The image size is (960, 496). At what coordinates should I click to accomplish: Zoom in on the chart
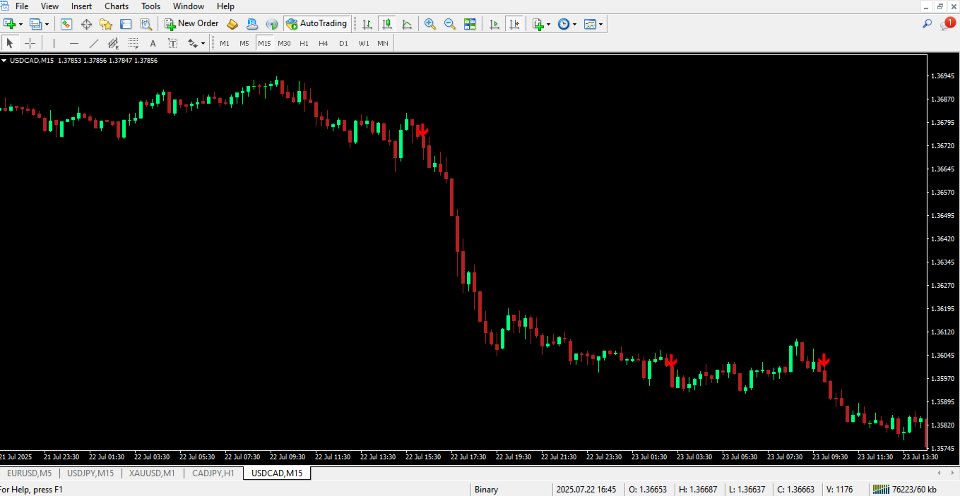pyautogui.click(x=430, y=24)
